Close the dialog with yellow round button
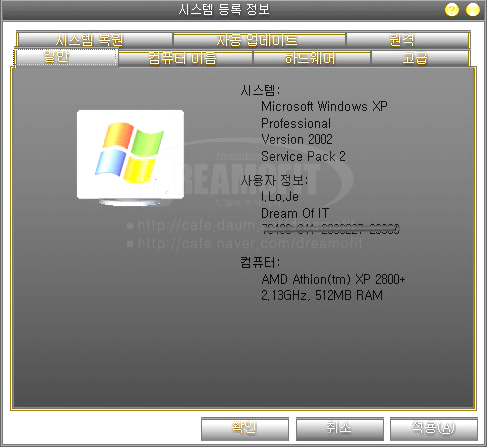The image size is (487, 447). (473, 10)
